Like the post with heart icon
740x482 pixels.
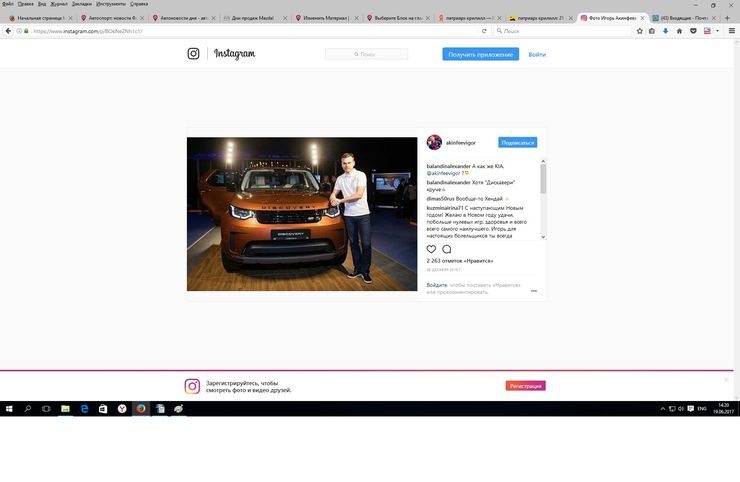point(431,249)
